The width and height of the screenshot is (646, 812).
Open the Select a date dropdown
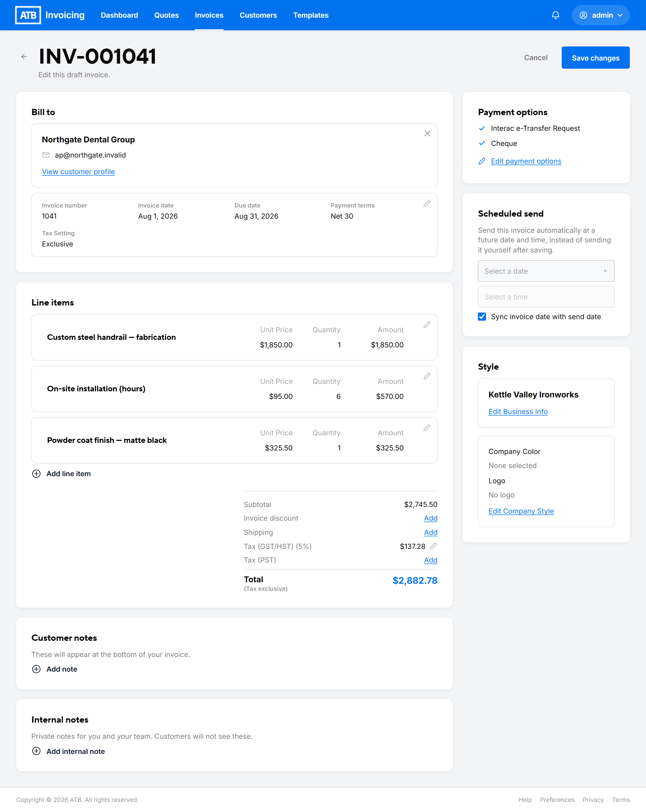click(546, 271)
